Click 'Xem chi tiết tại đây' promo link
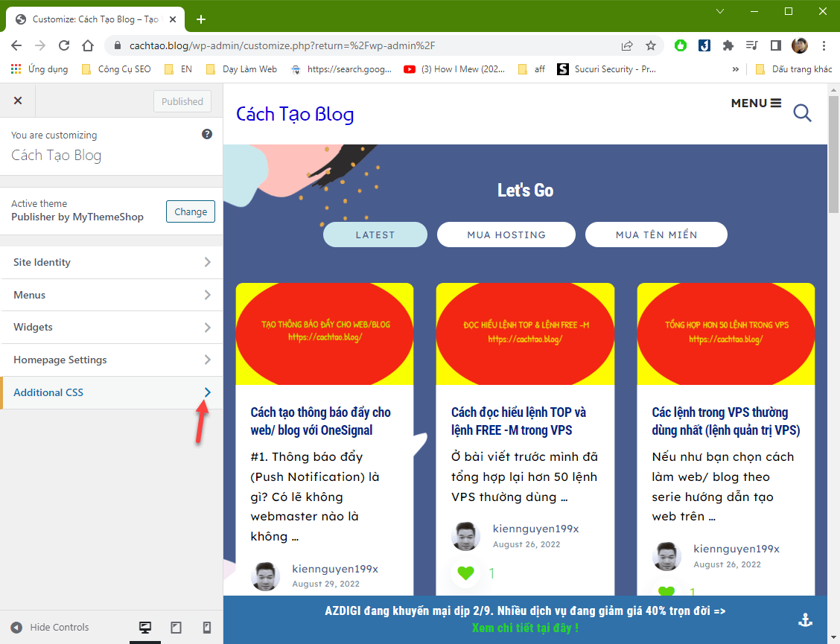840x644 pixels. coord(525,628)
